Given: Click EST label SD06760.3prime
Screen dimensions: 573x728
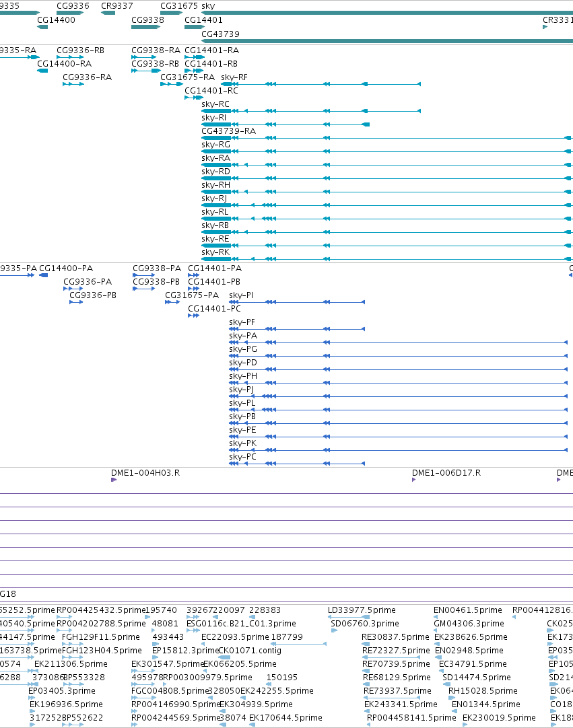Looking at the screenshot, I should 365,624.
